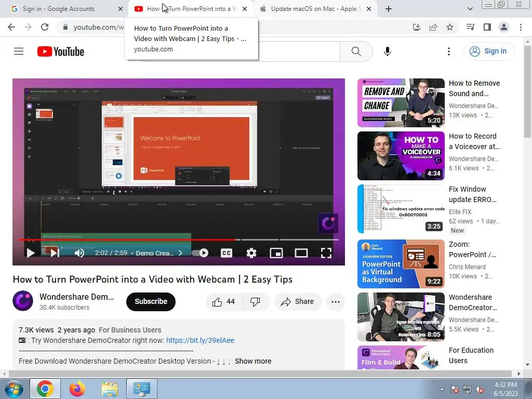Open File Explorer from taskbar
This screenshot has width=532, height=399.
pyautogui.click(x=110, y=389)
